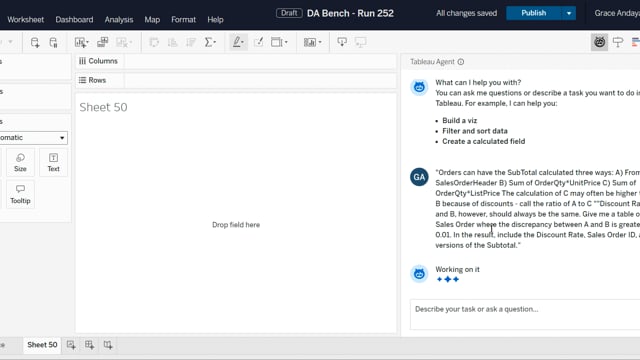Open the Format menu
Viewport: 640px width, 360px height.
(183, 20)
